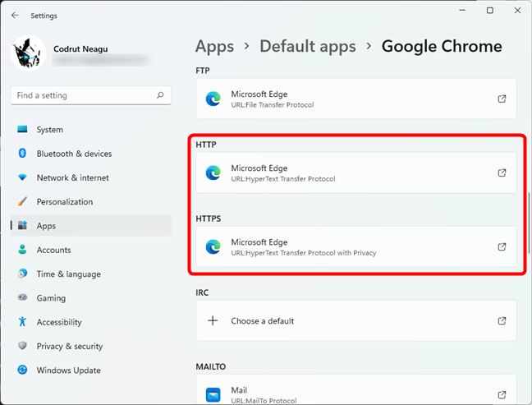The image size is (532, 405).
Task: Maximize the Settings window
Action: (490, 11)
